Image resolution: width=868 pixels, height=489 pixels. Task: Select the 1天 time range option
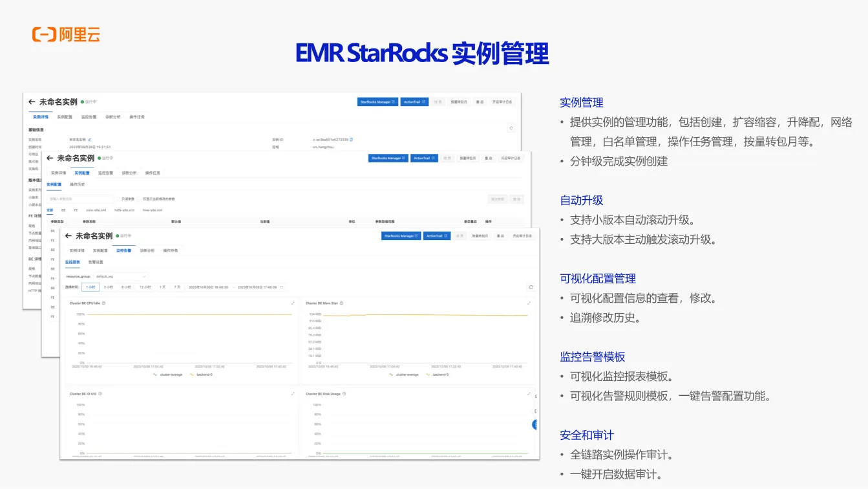(163, 287)
